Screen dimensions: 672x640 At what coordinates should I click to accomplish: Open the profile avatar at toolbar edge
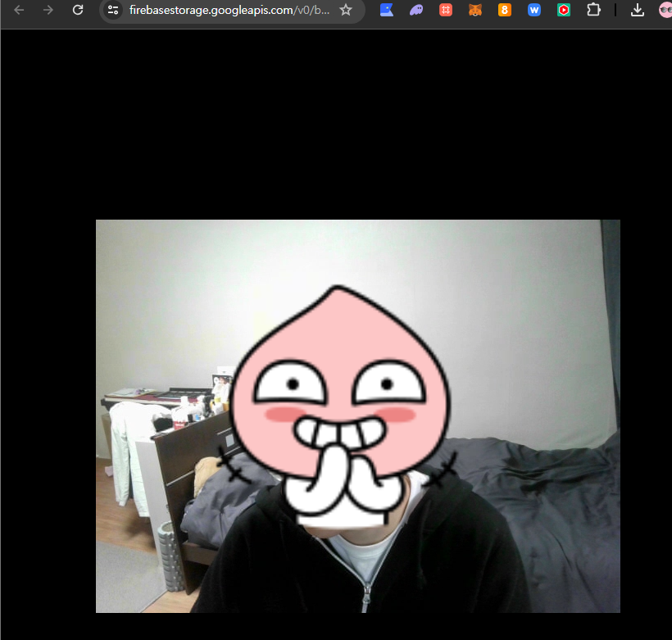pyautogui.click(x=665, y=10)
